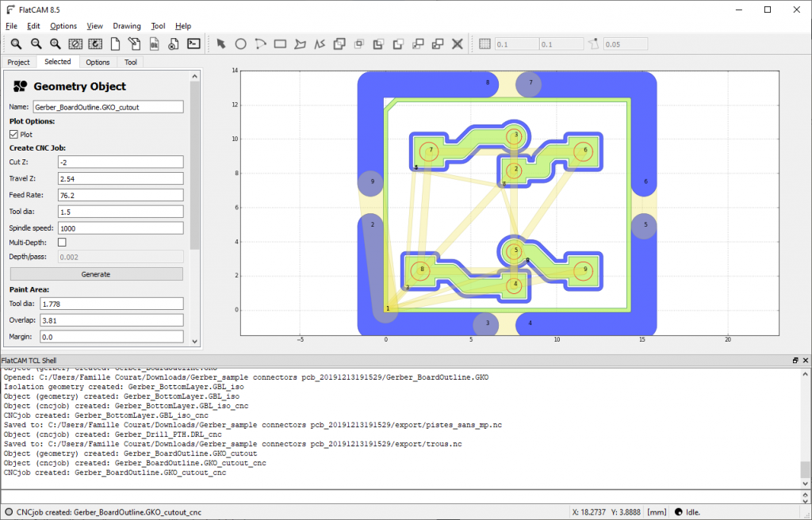Open the Options menu
Image resolution: width=812 pixels, height=520 pixels.
pyautogui.click(x=63, y=26)
